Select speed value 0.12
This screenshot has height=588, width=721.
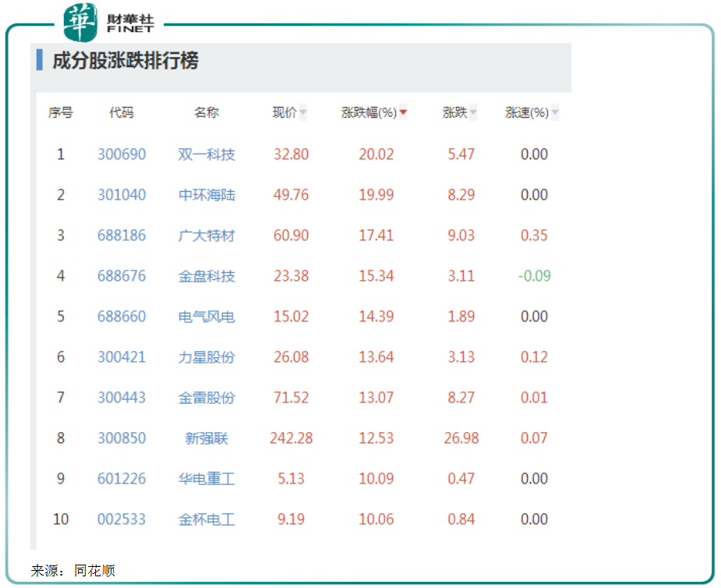pyautogui.click(x=534, y=356)
